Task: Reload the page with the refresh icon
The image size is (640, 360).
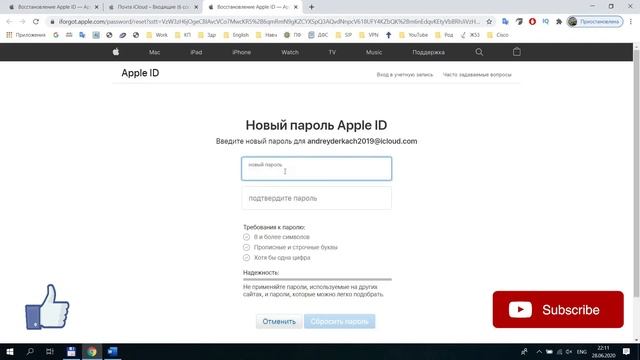Action: pos(36,21)
